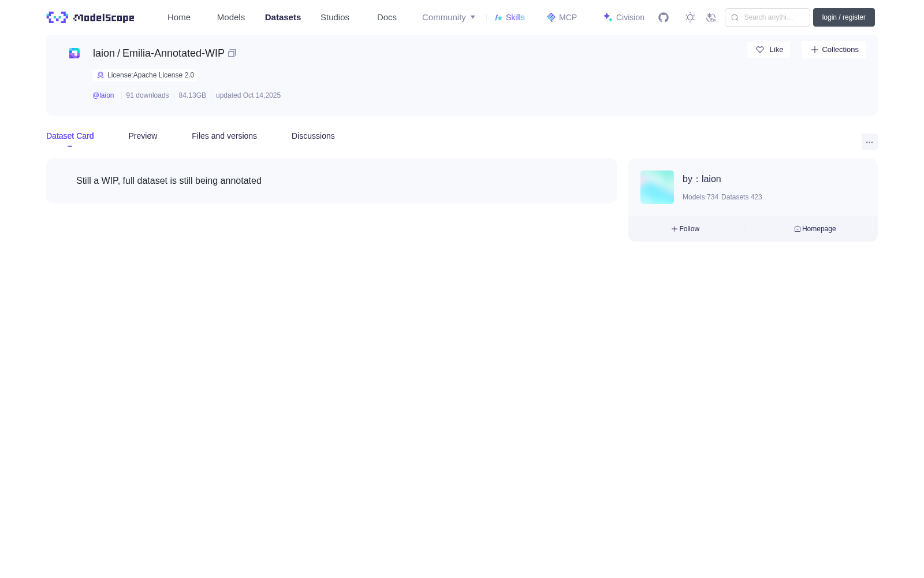The width and height of the screenshot is (924, 578).
Task: Open laion's Homepage button
Action: [x=815, y=229]
